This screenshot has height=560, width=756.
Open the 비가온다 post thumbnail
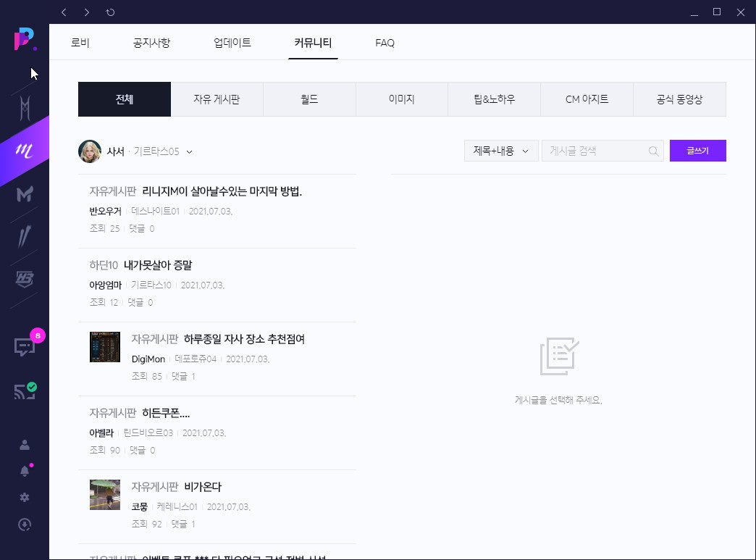pyautogui.click(x=105, y=495)
